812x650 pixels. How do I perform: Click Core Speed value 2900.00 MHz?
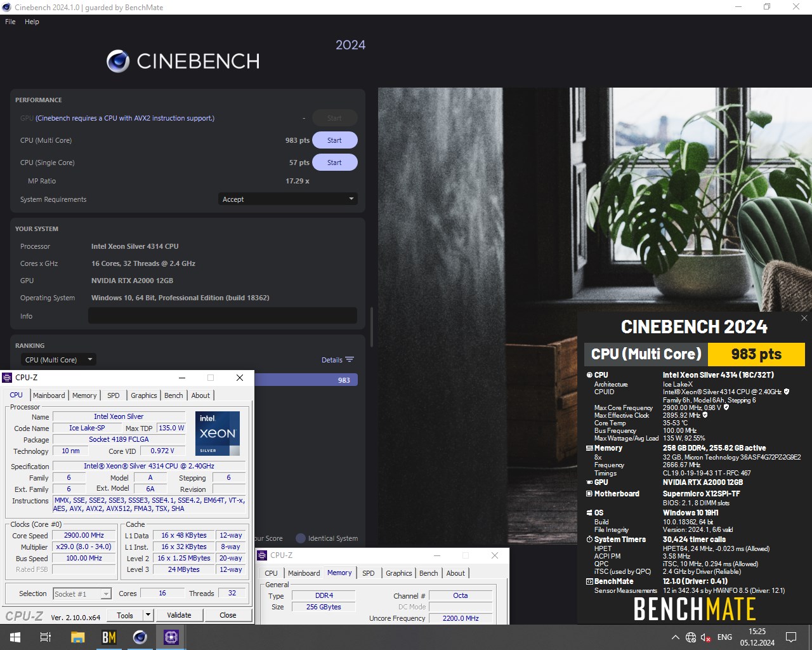tap(84, 536)
